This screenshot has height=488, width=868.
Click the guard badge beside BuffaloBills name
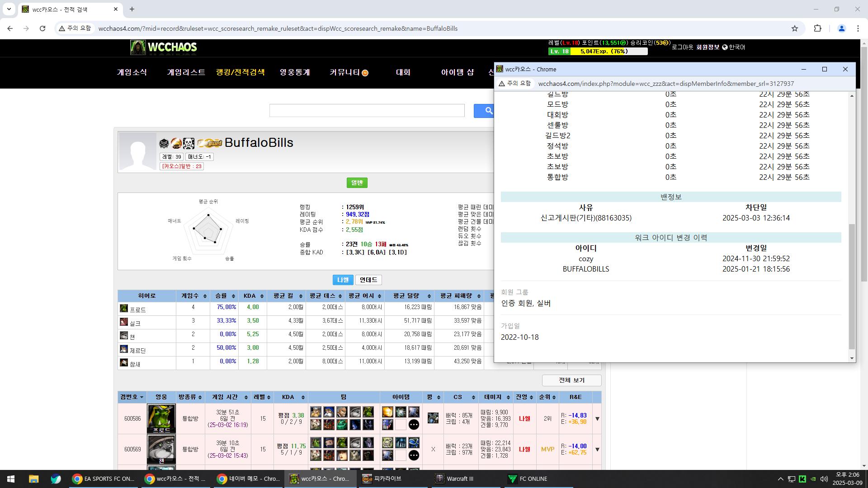[210, 144]
